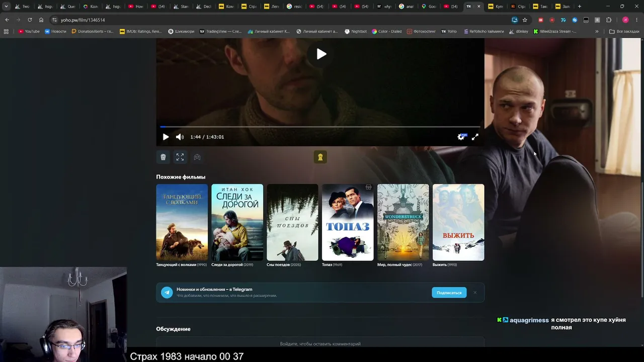Viewport: 644px width, 362px height.
Task: Open the Фотохостинг bookmark
Action: (x=421, y=31)
